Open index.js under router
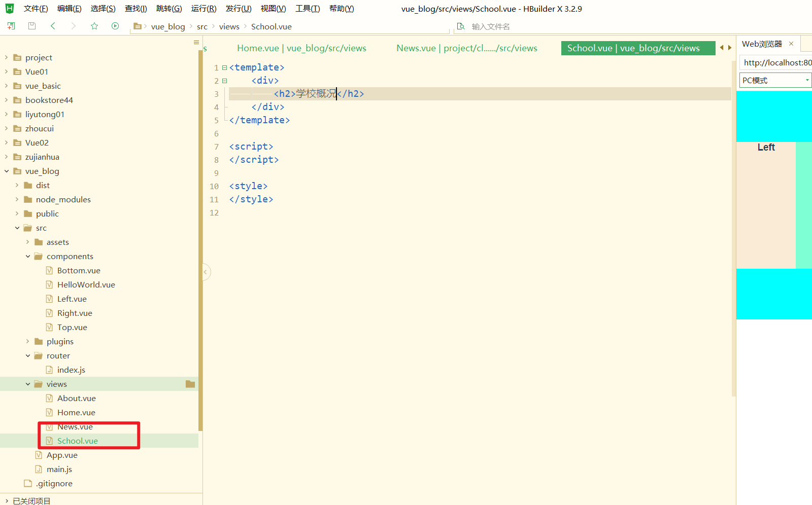Screen dimensions: 812x505 click(x=71, y=370)
